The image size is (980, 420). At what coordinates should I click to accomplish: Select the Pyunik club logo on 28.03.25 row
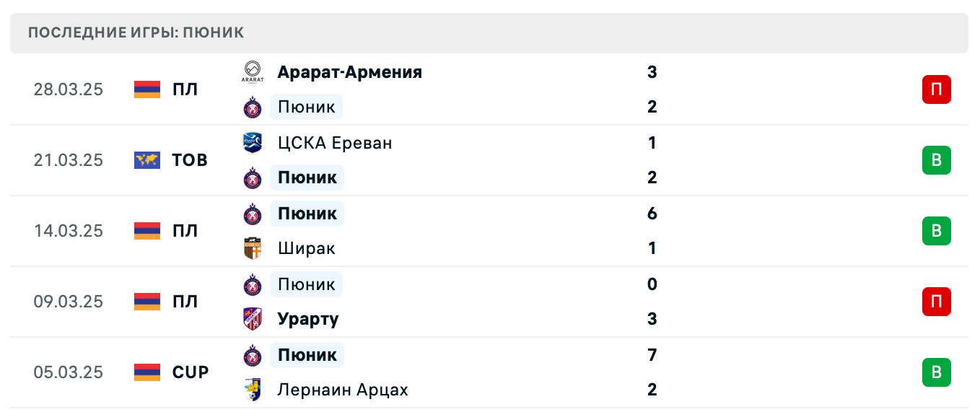coord(253,107)
